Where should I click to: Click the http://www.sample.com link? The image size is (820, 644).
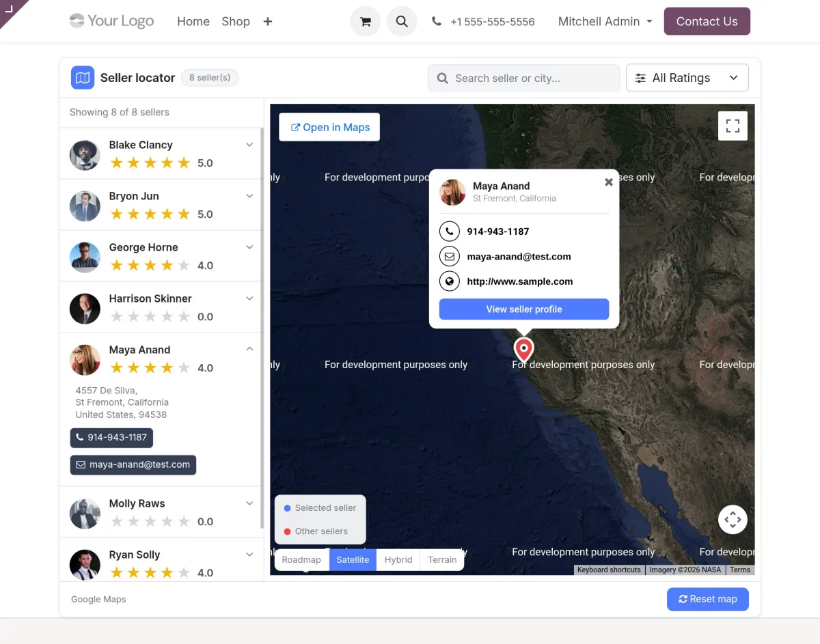pos(520,281)
